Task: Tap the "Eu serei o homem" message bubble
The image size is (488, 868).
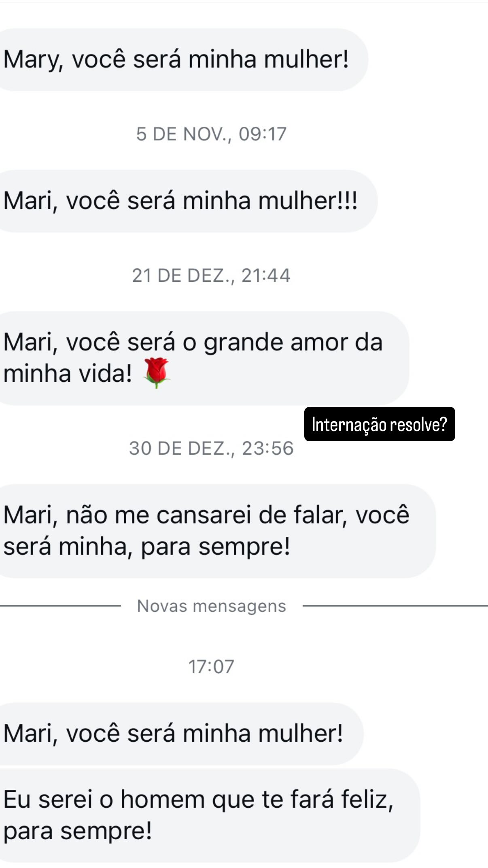Action: 198,815
